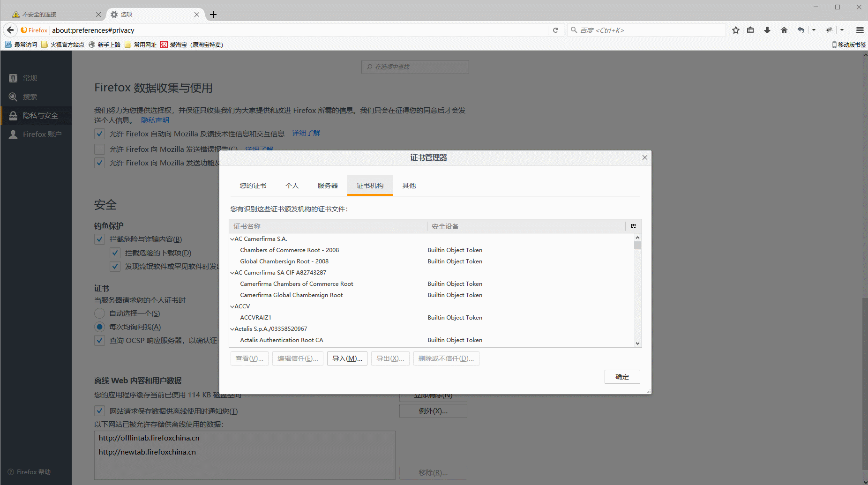Click the screenshot tool toolbar icon

coord(829,30)
